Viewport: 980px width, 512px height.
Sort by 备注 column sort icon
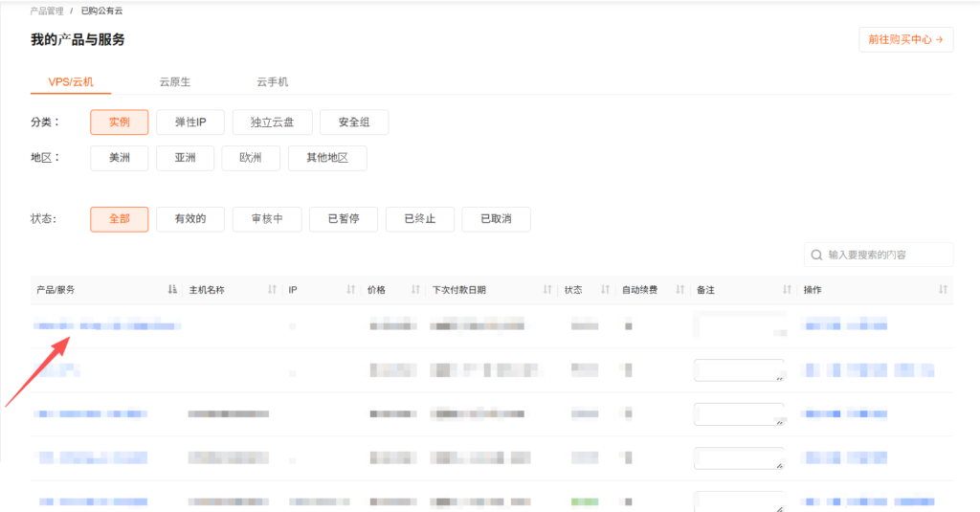point(787,289)
